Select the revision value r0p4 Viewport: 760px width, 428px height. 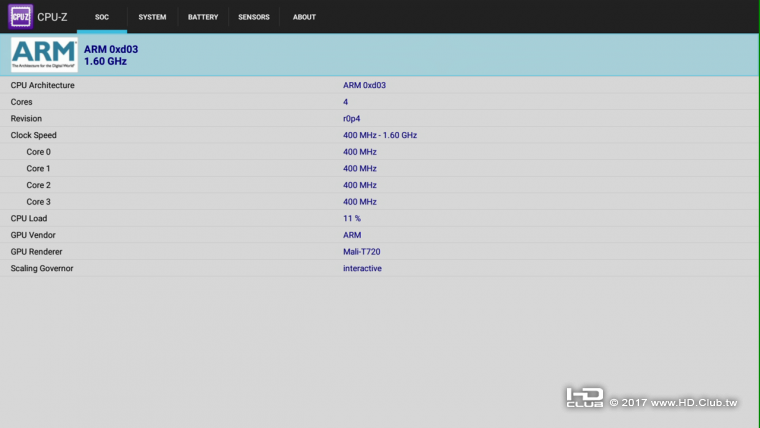pos(351,119)
